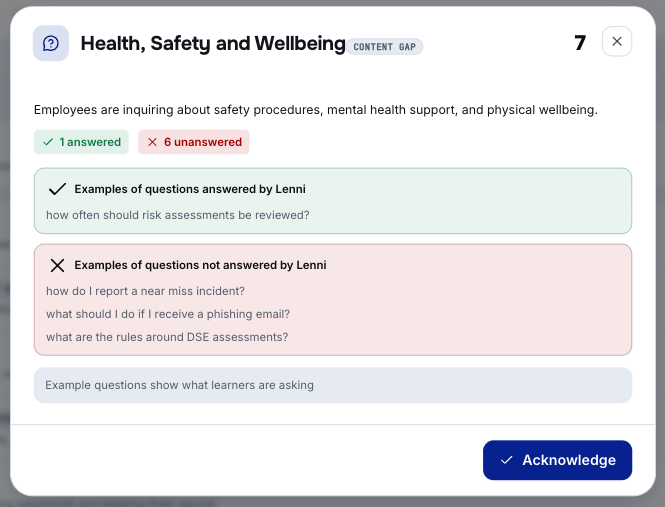Click question about DSE assessments rules
This screenshot has width=665, height=507.
(x=167, y=337)
